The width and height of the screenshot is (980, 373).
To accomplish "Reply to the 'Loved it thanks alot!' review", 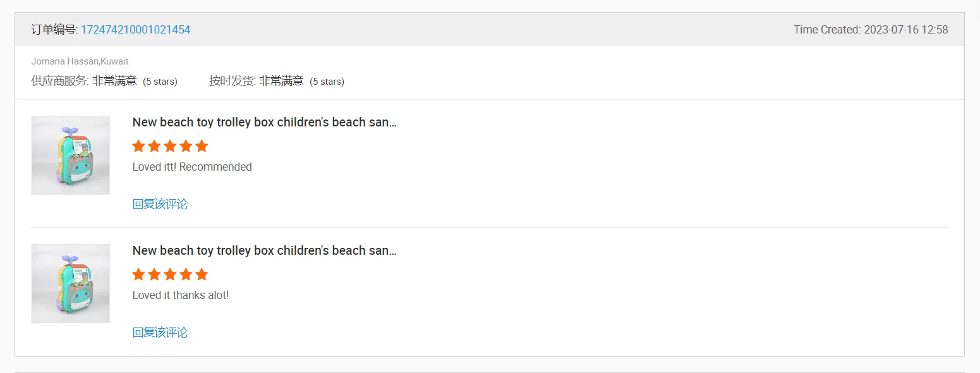I will point(160,332).
